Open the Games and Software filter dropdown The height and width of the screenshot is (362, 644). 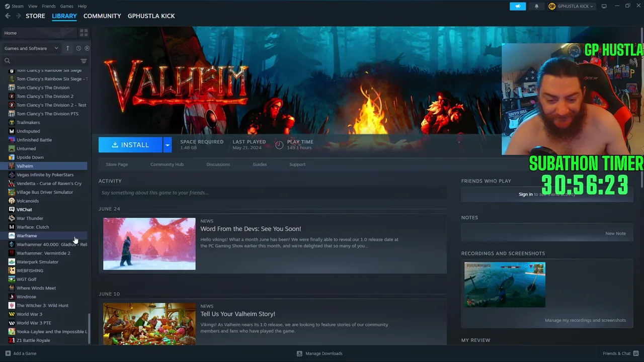[x=31, y=48]
